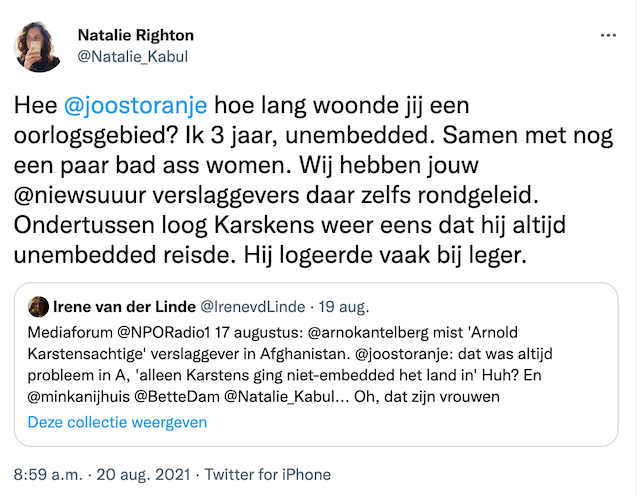Click @NPORadio1 mention in quoted tweet
Image resolution: width=640 pixels, height=496 pixels.
(164, 333)
